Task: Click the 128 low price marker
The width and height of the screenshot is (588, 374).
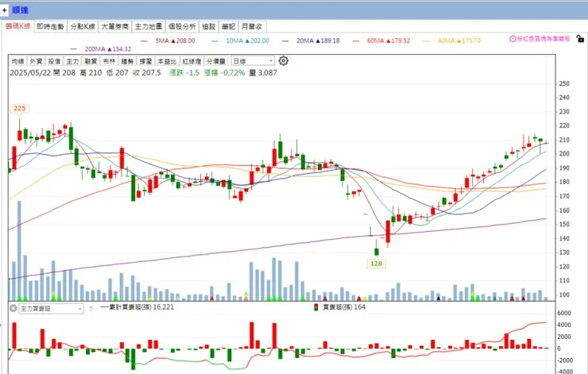Action: 376,264
